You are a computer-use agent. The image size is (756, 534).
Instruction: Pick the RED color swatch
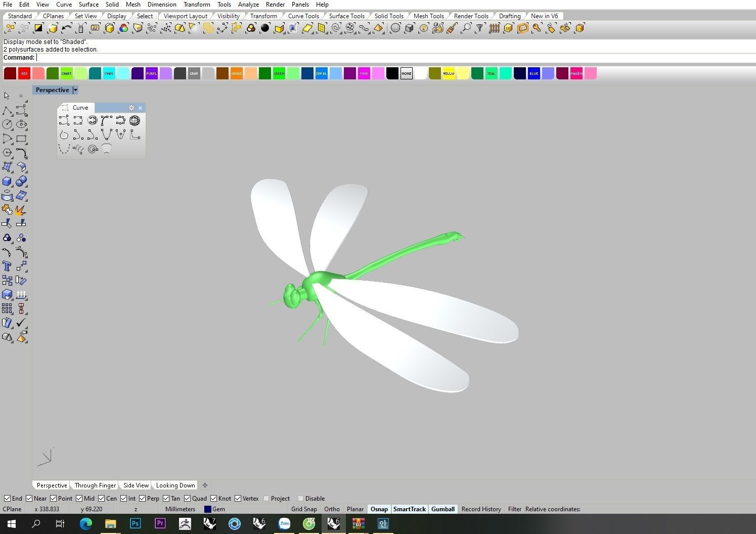[x=24, y=73]
